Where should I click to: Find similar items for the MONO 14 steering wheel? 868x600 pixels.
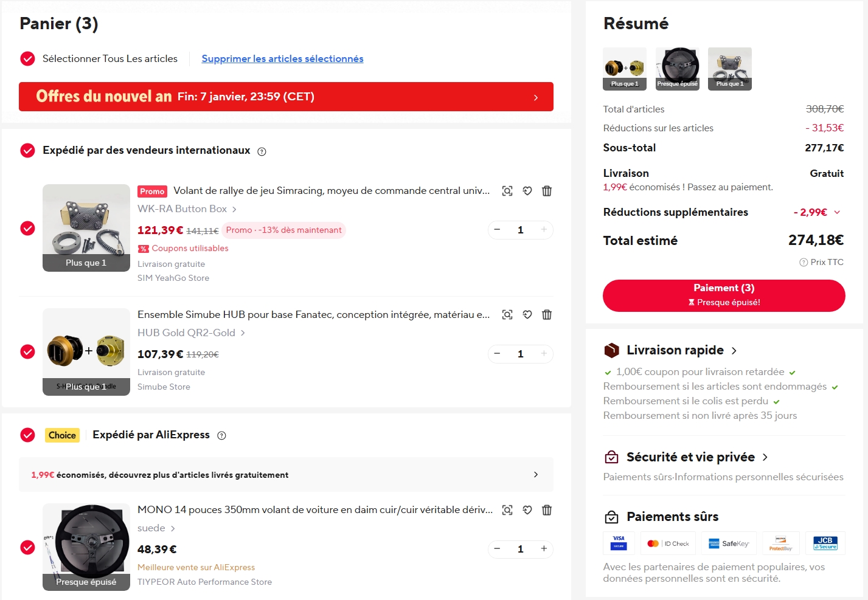click(x=507, y=510)
